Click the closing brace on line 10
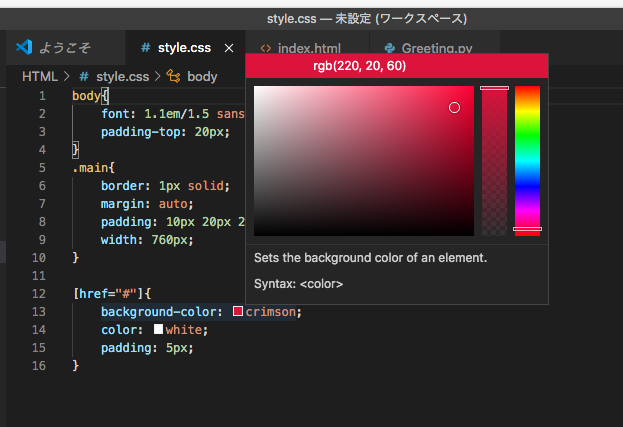 75,257
